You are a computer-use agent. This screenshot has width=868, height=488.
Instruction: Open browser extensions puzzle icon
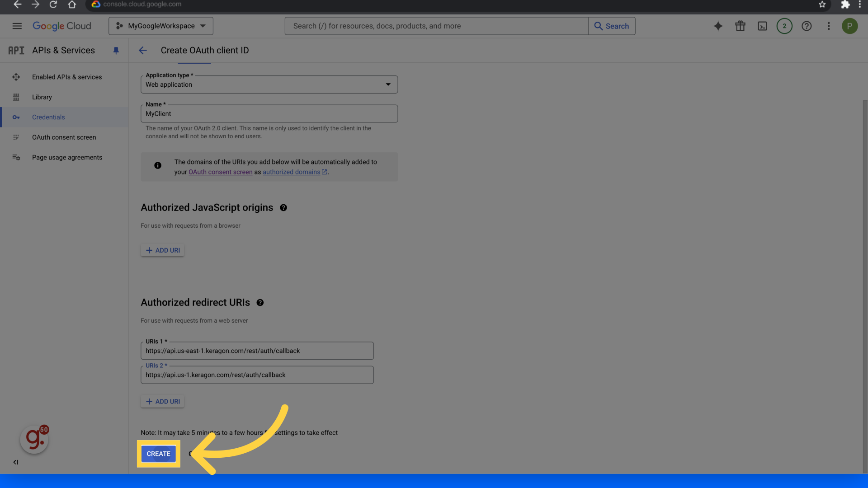click(845, 5)
